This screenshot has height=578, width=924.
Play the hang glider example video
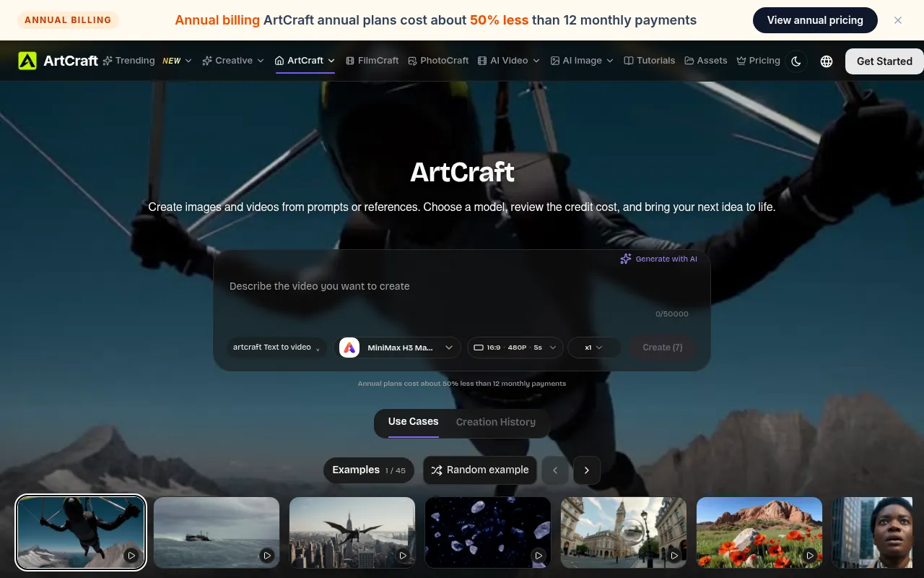pyautogui.click(x=131, y=555)
